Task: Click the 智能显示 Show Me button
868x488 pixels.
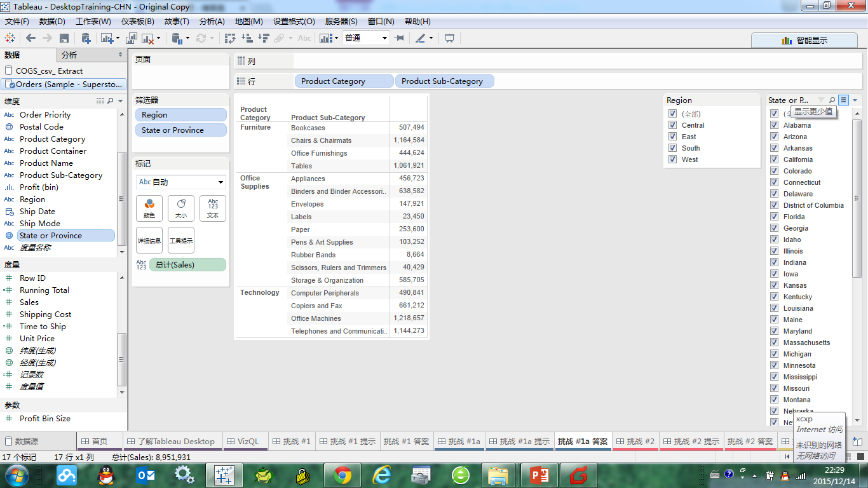Action: [x=804, y=40]
